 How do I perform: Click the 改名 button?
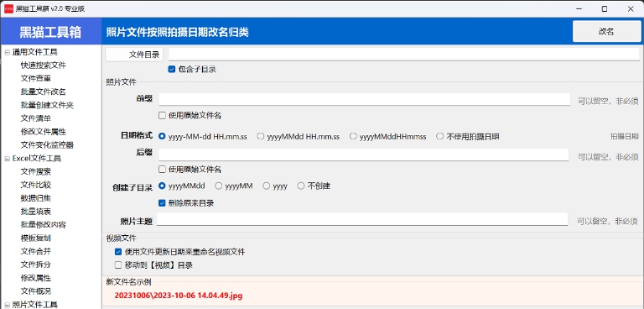606,32
